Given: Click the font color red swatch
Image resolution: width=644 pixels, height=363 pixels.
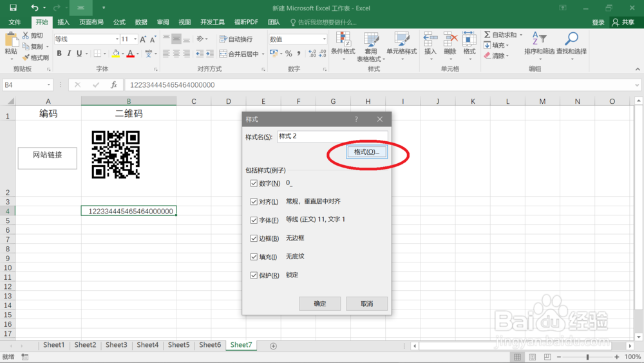Looking at the screenshot, I should tap(130, 54).
